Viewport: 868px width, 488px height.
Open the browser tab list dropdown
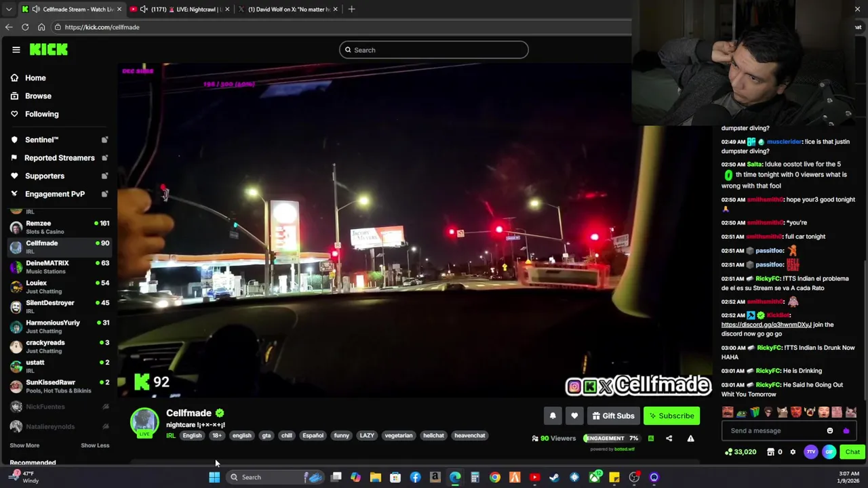pos(8,9)
